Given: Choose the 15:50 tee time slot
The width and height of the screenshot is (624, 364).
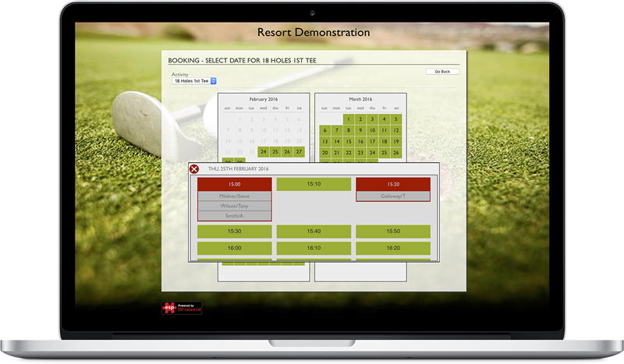Looking at the screenshot, I should 393,231.
